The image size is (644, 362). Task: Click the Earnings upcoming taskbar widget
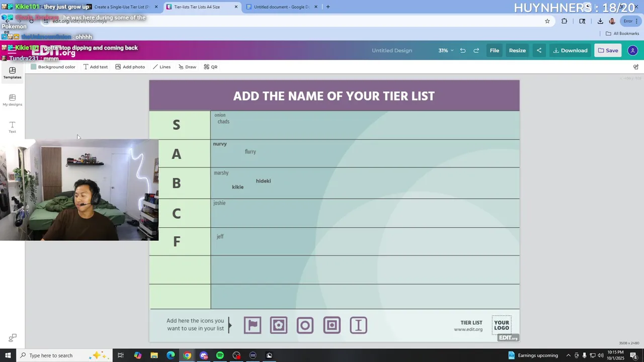[533, 355]
